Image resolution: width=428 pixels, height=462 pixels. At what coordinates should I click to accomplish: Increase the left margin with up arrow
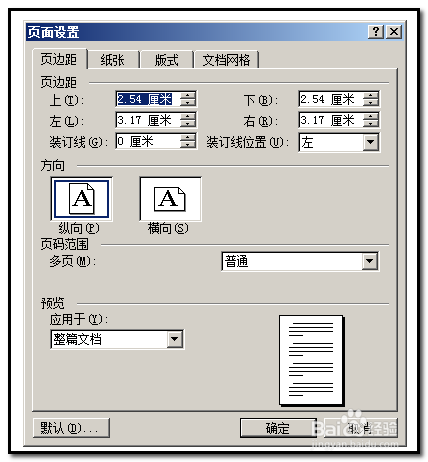[x=188, y=117]
